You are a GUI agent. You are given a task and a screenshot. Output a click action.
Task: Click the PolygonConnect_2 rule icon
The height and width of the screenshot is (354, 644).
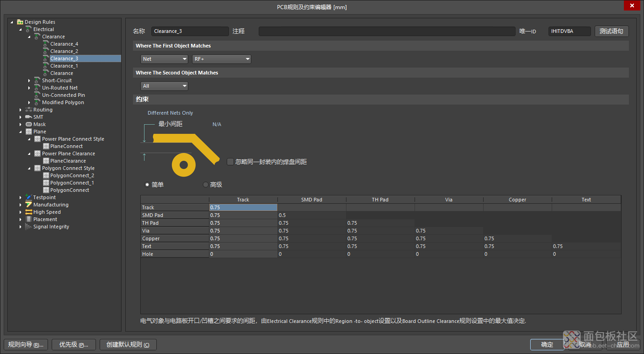46,175
